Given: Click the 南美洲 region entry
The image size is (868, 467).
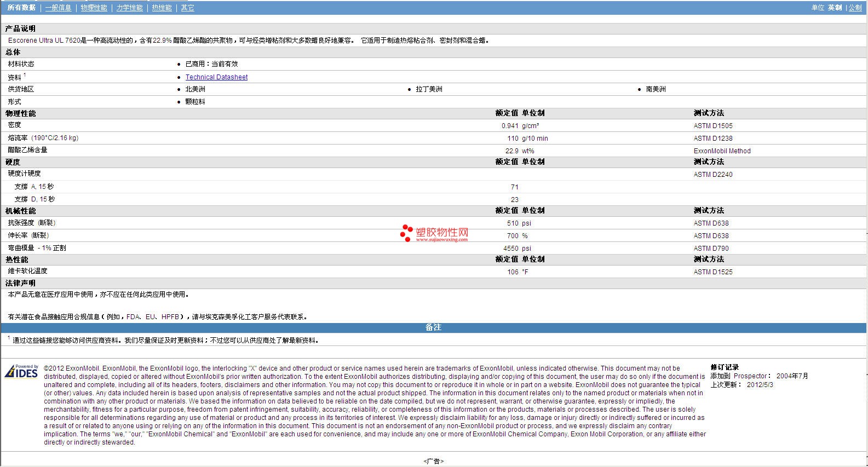Looking at the screenshot, I should point(656,89).
